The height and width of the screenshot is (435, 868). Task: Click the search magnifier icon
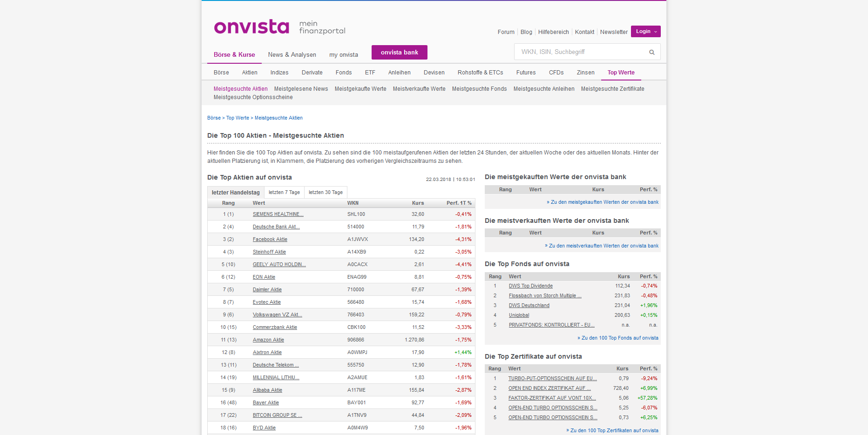pos(652,52)
